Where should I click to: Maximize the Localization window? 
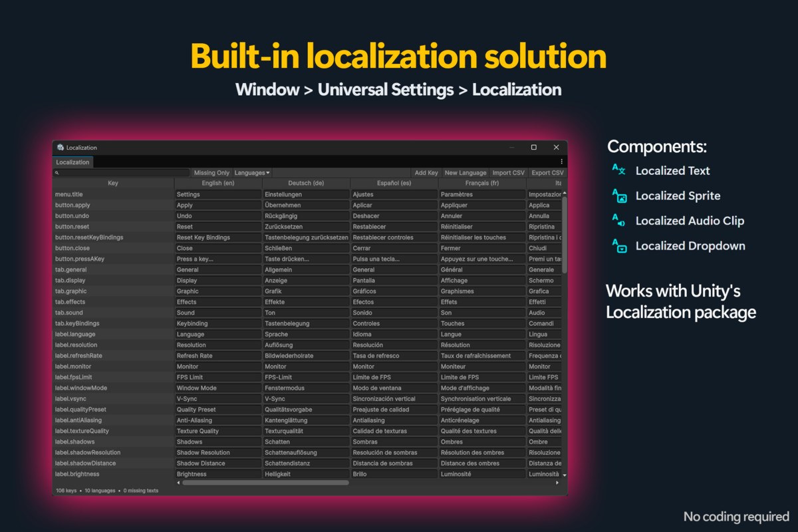pyautogui.click(x=533, y=148)
